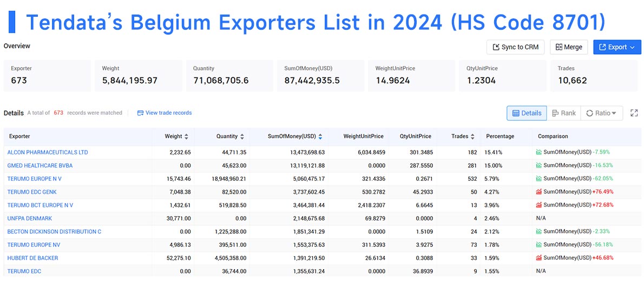Click the matched records count 673
644x281 pixels.
tap(58, 113)
